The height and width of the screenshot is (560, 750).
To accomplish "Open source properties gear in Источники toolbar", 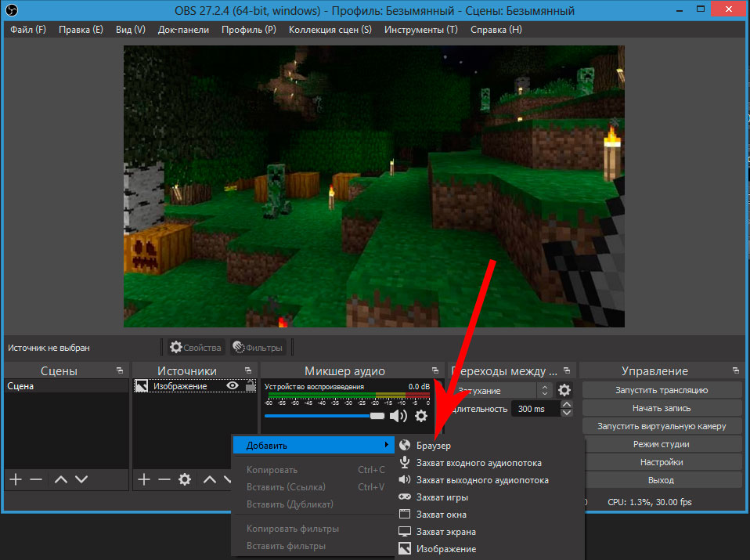I will 185,479.
